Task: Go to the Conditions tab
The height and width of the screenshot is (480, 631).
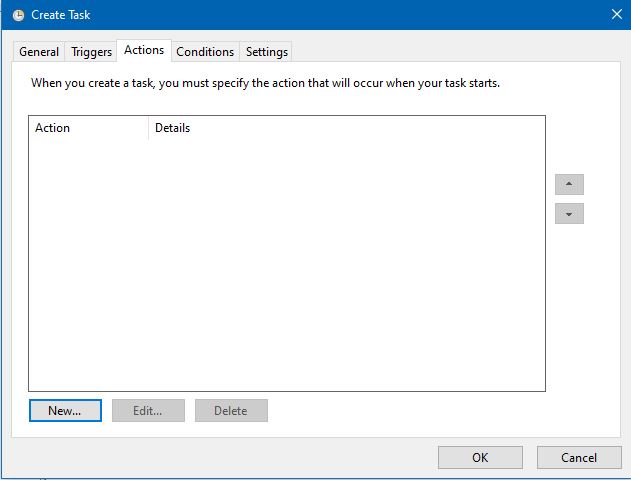Action: 205,52
